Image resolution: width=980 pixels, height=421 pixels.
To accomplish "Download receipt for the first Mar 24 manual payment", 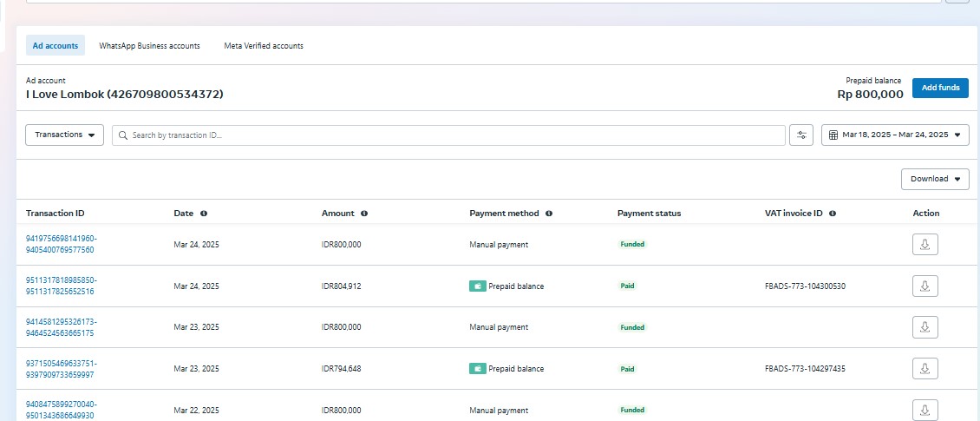I will pyautogui.click(x=924, y=245).
